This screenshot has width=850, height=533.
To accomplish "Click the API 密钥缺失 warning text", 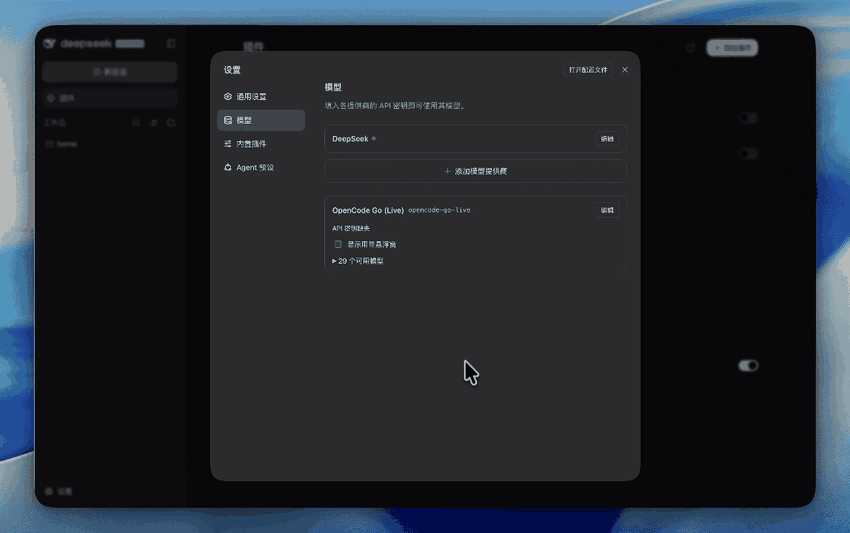I will [x=351, y=228].
